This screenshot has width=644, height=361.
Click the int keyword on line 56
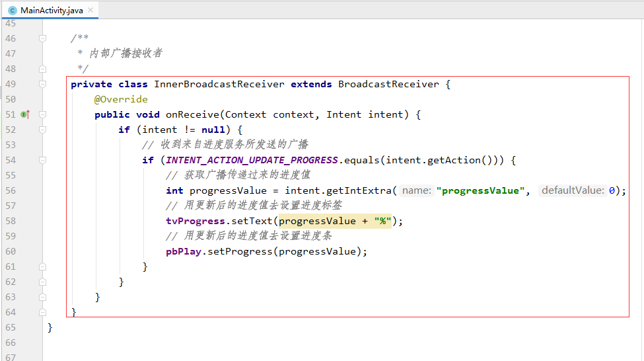[x=174, y=190]
